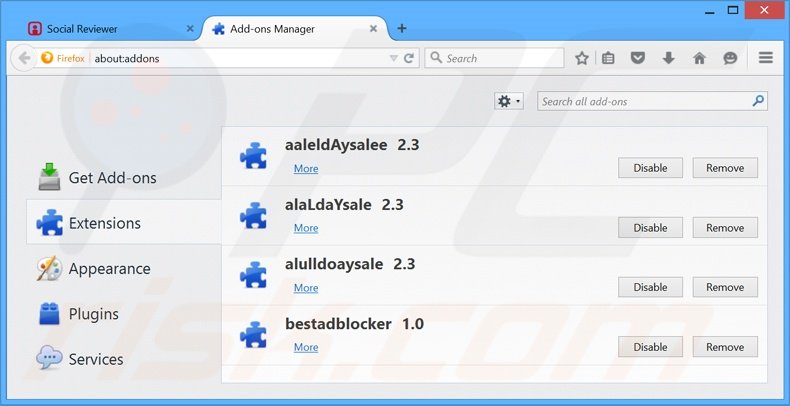Select the alaLdaYsale 2.3 title
Viewport: 790px width, 406px height.
point(344,205)
